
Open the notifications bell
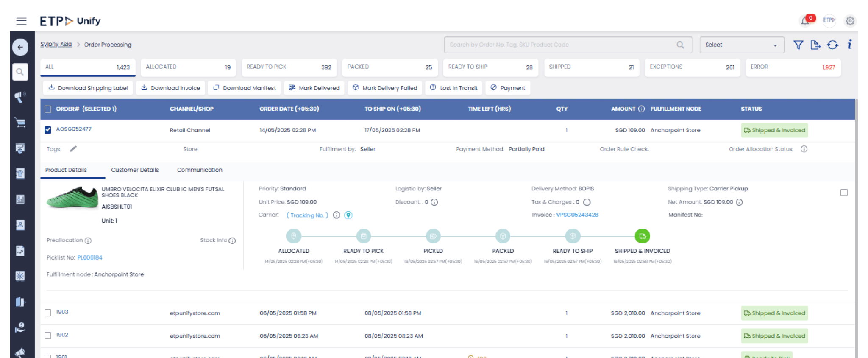tap(805, 21)
